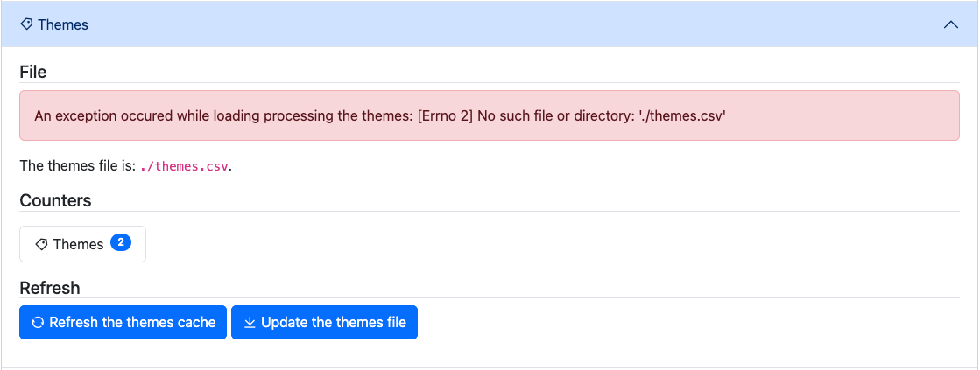Click the Themes accordion header title
Image resolution: width=980 pixels, height=370 pixels.
(x=62, y=24)
